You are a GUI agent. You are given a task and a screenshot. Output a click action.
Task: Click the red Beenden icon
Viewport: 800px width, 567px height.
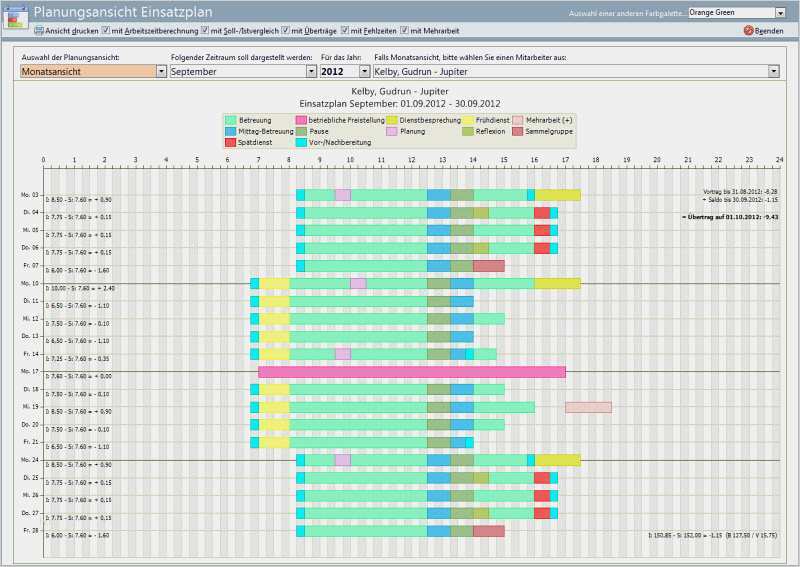[x=748, y=31]
